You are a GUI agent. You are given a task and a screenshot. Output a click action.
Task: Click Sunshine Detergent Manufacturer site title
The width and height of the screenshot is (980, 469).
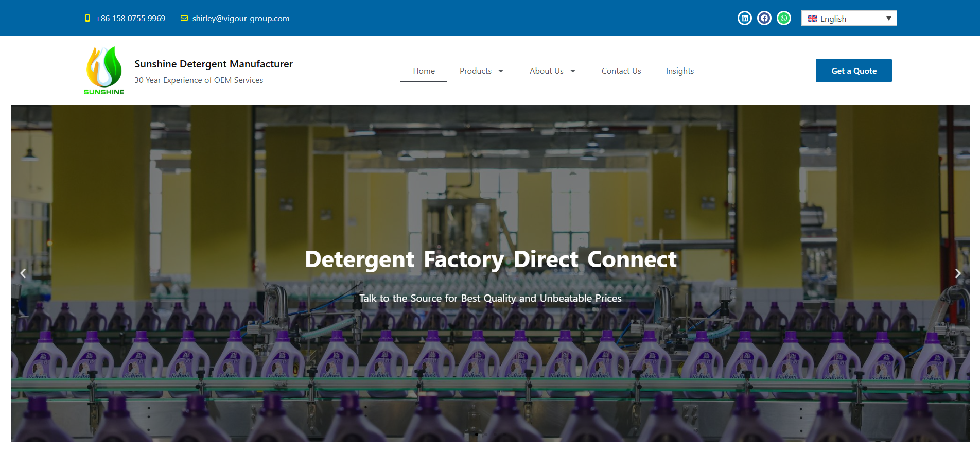pos(214,64)
